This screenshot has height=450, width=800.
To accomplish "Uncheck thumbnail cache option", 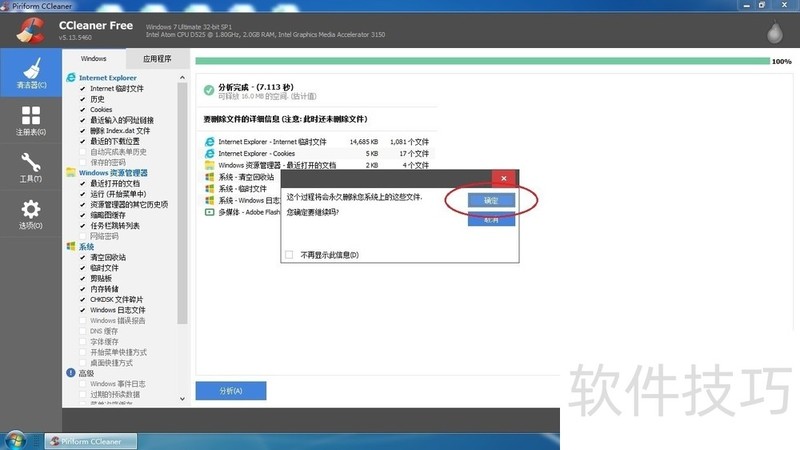I will pos(83,215).
